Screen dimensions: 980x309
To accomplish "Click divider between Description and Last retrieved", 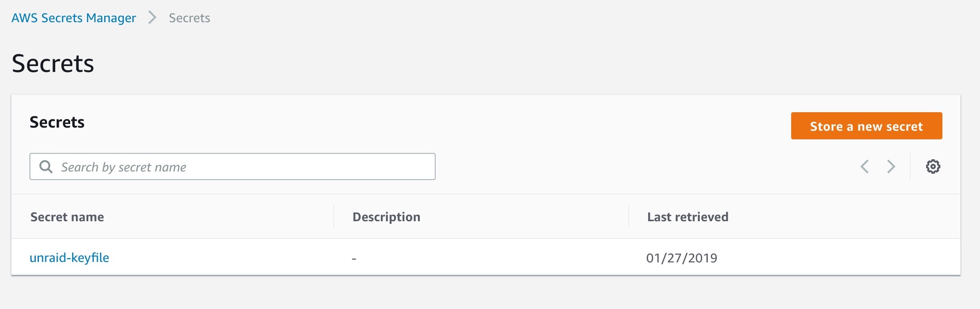I will (x=629, y=217).
